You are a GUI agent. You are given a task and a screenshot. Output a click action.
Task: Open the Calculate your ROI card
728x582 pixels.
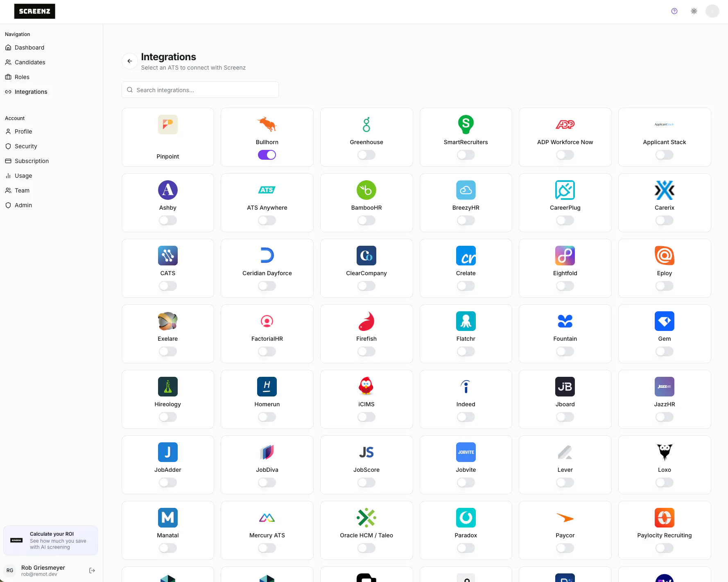point(50,540)
